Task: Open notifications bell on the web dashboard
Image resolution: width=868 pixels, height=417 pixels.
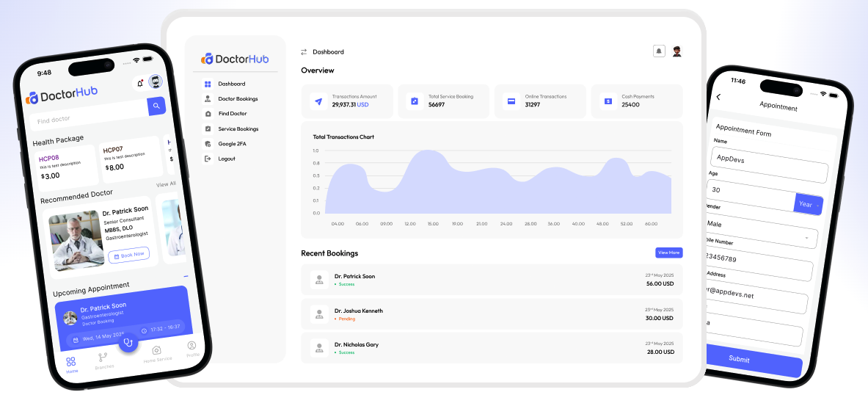Action: 659,51
